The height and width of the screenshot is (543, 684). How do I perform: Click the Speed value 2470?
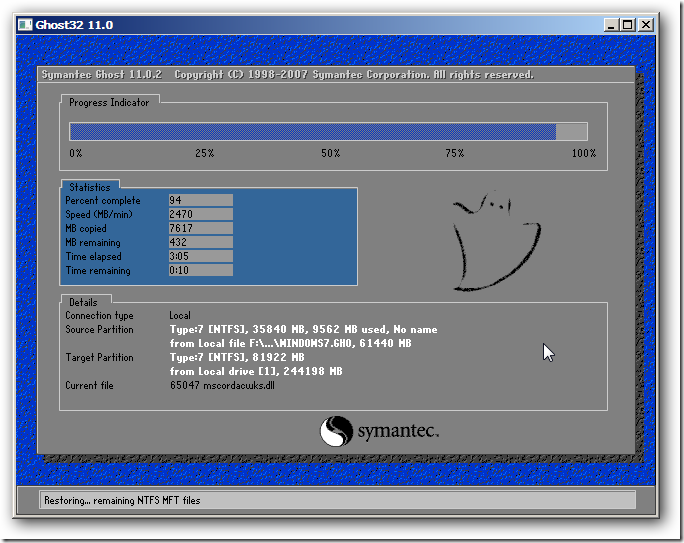[201, 214]
